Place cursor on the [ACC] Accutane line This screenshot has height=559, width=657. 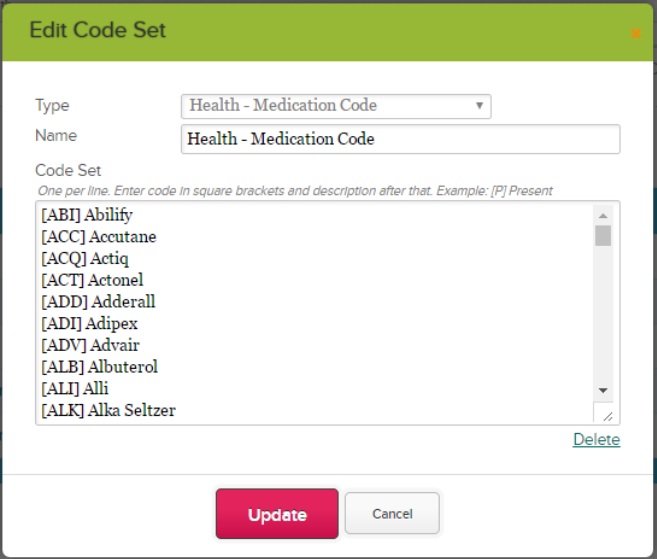[98, 237]
